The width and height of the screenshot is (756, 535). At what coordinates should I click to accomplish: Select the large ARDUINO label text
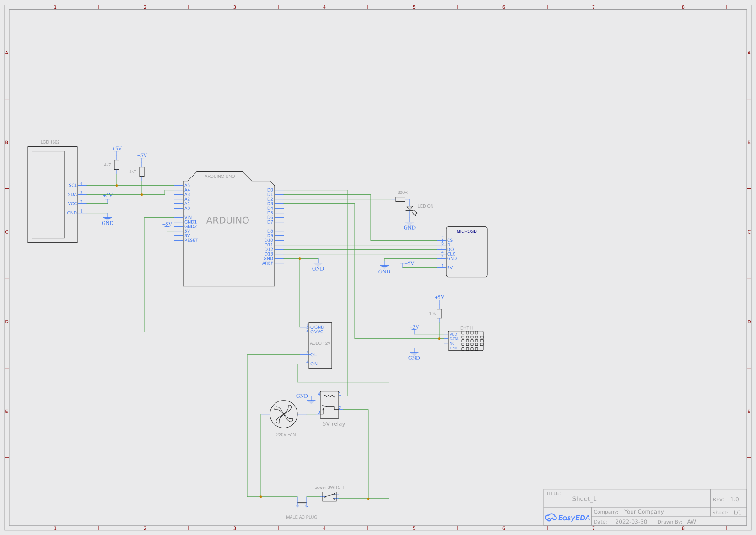(x=227, y=220)
